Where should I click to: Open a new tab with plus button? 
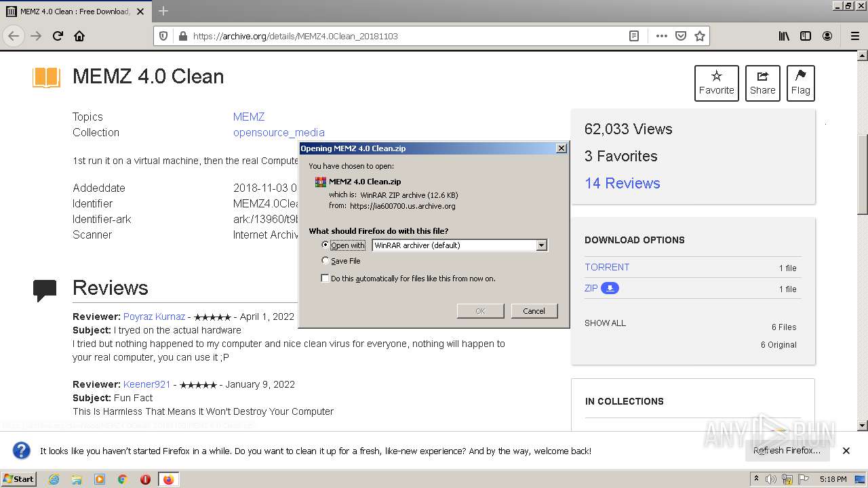tap(163, 11)
